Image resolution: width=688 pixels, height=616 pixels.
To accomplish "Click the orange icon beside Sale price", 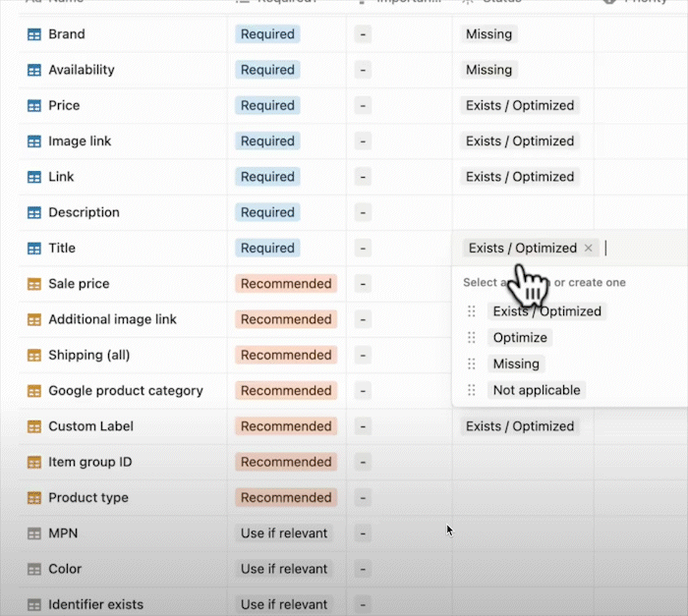I will pyautogui.click(x=34, y=284).
